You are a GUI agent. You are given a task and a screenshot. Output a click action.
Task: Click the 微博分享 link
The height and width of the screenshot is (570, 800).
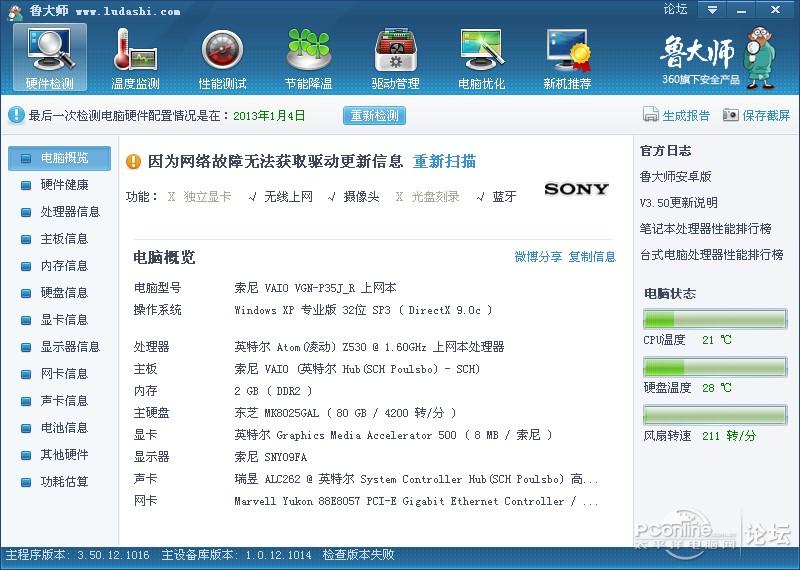click(x=538, y=257)
